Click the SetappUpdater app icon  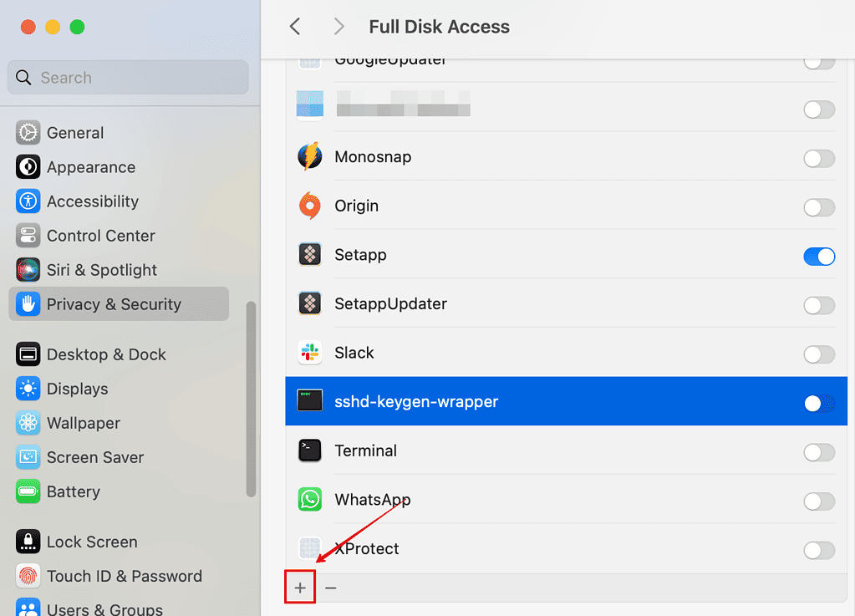point(309,304)
